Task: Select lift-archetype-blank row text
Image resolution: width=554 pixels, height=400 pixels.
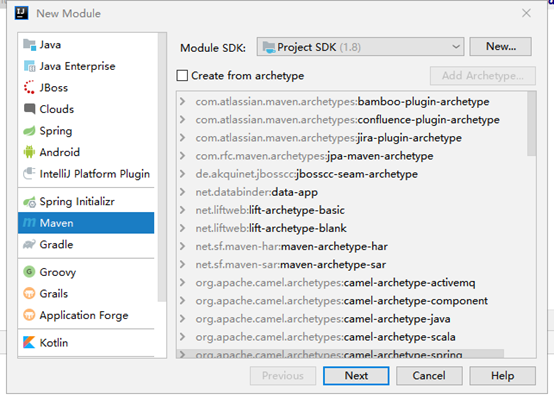Action: 271,228
